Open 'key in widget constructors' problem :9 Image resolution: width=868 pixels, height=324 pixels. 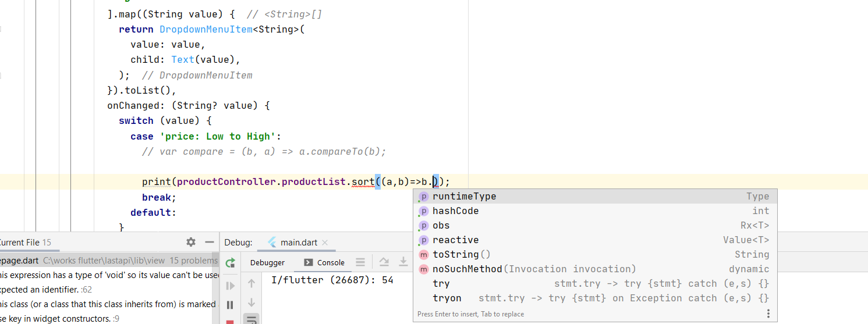coord(109,318)
